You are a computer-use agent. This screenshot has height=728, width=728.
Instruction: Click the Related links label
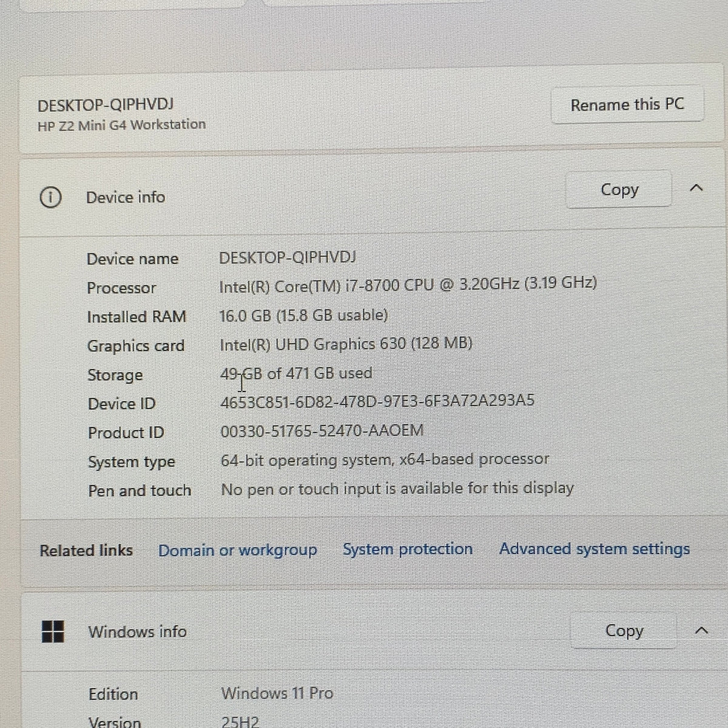[86, 551]
